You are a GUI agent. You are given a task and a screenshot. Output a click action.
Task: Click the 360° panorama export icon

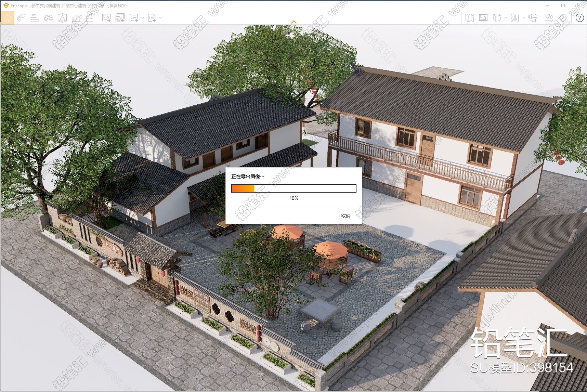pyautogui.click(x=134, y=18)
